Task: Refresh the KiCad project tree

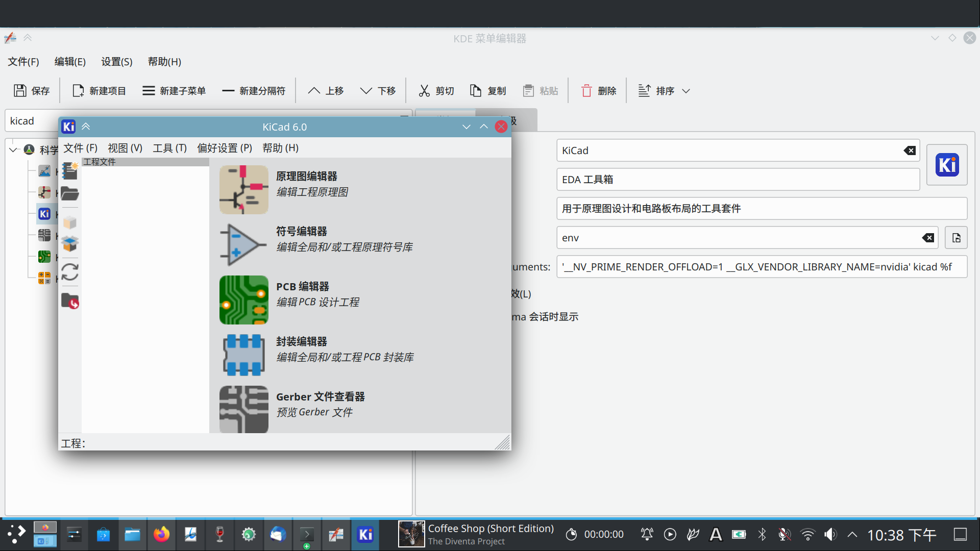Action: coord(70,272)
